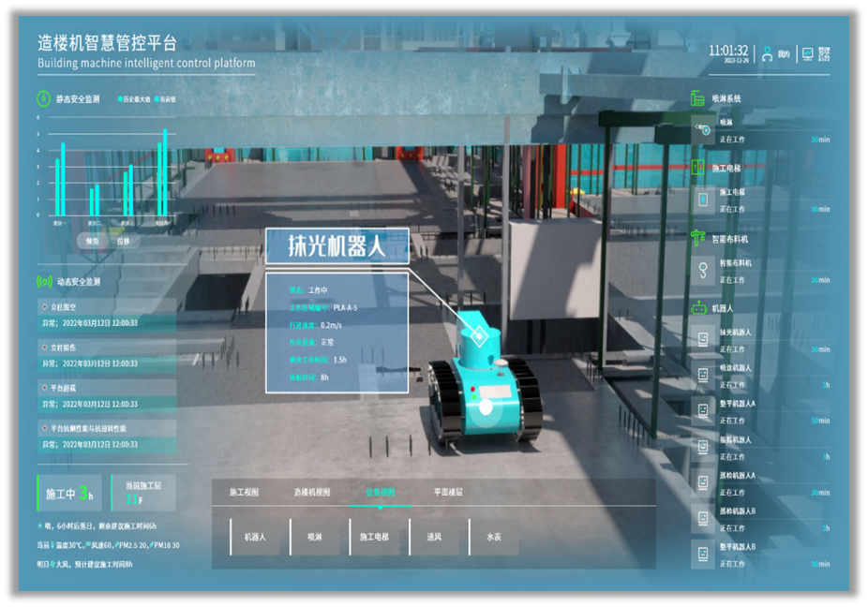Screen dimensions: 868x607
Task: Select the 喷淋 sprinkler device icon
Action: coord(703,131)
